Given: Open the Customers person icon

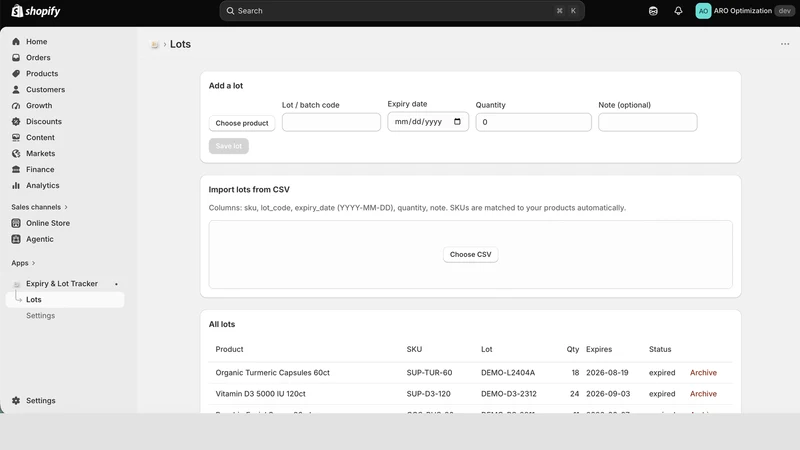Looking at the screenshot, I should coord(16,89).
